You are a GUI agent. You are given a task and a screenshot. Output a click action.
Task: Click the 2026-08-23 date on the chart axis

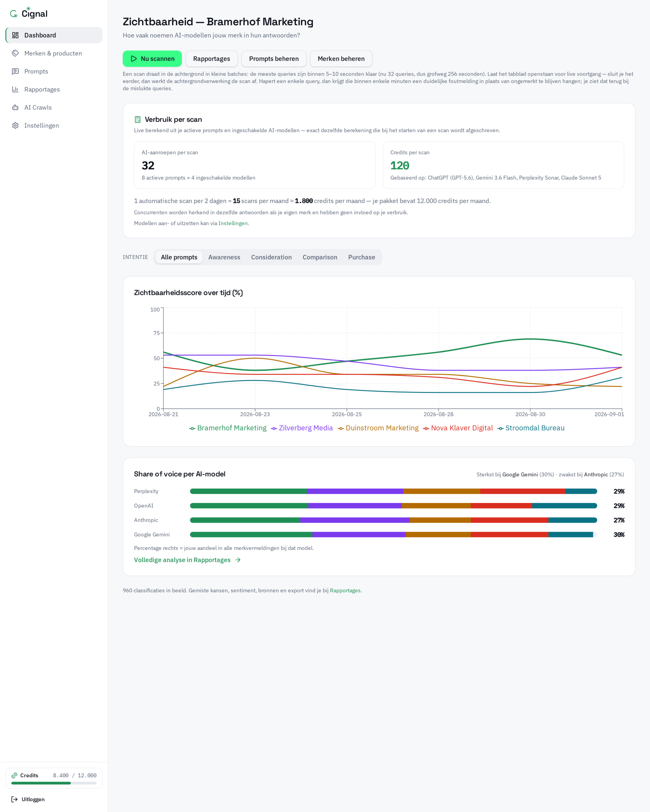pos(255,414)
